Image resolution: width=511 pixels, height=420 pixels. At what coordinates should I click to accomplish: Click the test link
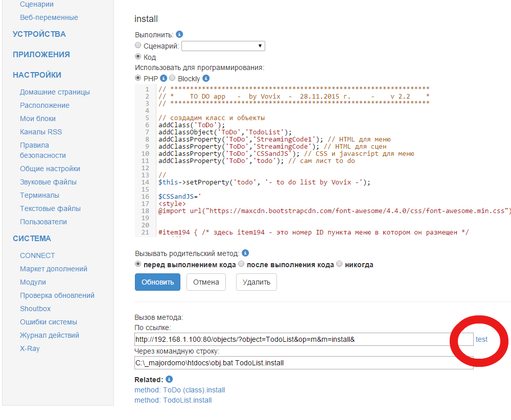(x=481, y=339)
